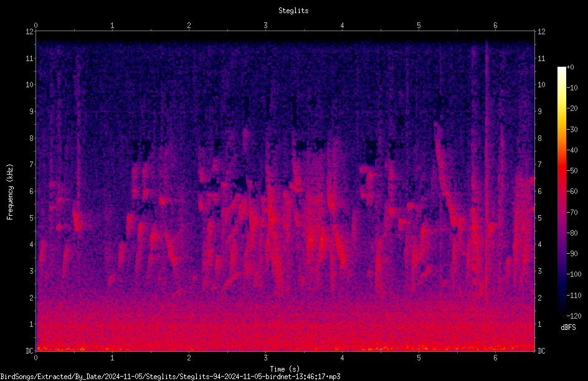Viewport: 588px width, 381px height.
Task: Click the yellow -20 dB region of color bar
Action: tap(561, 109)
